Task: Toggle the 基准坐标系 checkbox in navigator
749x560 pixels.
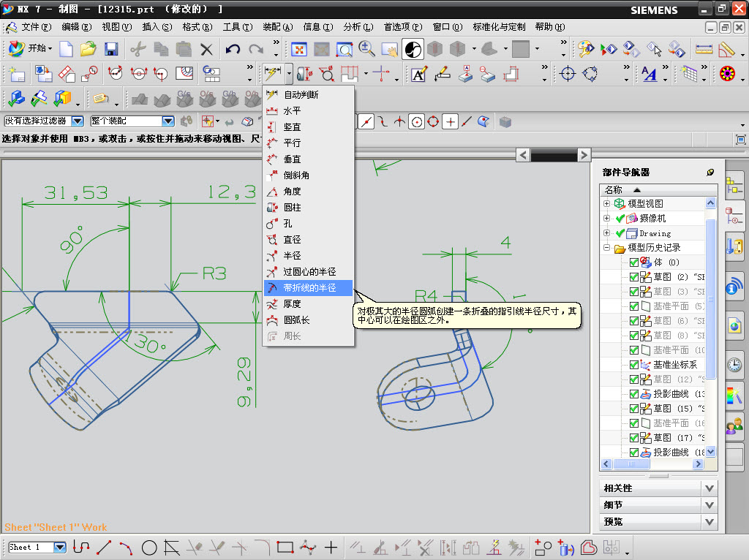Action: [x=633, y=364]
